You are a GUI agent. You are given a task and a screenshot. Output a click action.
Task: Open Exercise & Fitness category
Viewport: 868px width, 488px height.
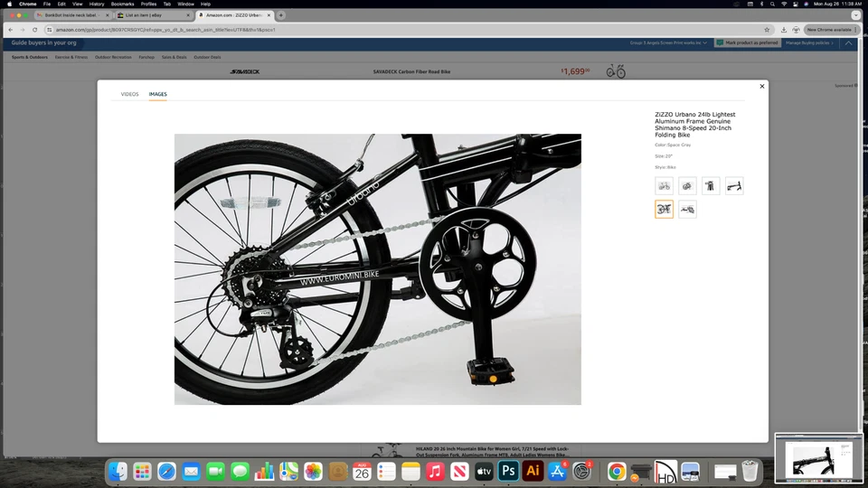point(71,57)
